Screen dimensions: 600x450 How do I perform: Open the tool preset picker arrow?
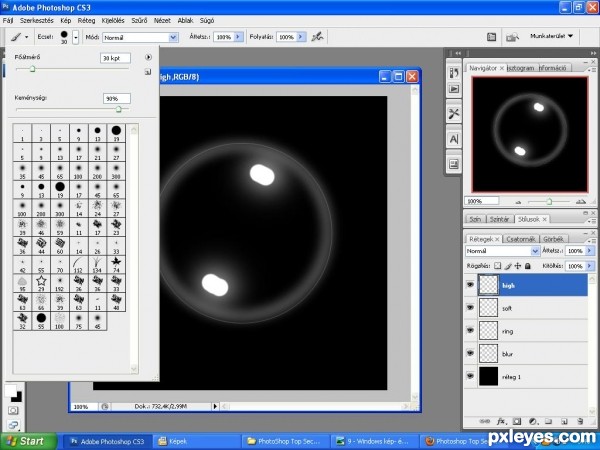(26, 37)
